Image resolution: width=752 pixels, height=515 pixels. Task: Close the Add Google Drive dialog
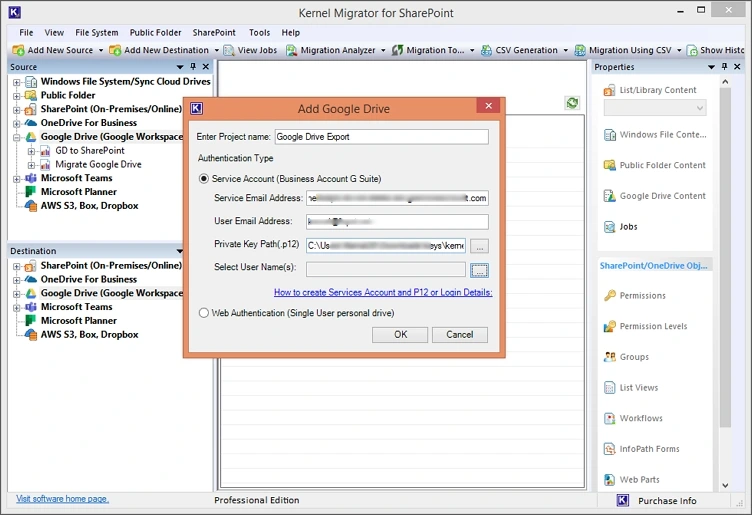click(488, 105)
